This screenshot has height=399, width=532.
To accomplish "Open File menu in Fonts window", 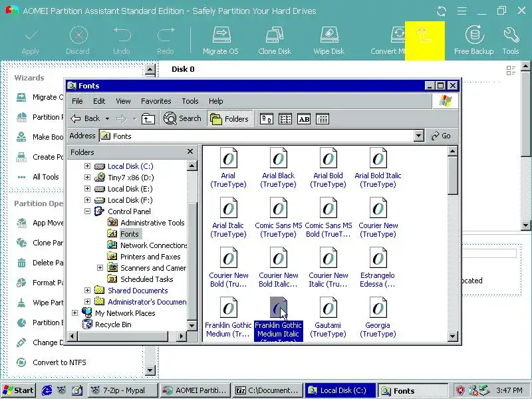I will pos(77,101).
